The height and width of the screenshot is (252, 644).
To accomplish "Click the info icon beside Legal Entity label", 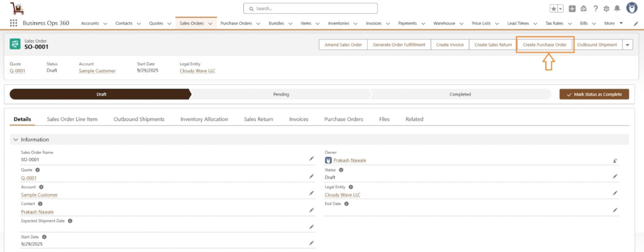I will pos(351,187).
